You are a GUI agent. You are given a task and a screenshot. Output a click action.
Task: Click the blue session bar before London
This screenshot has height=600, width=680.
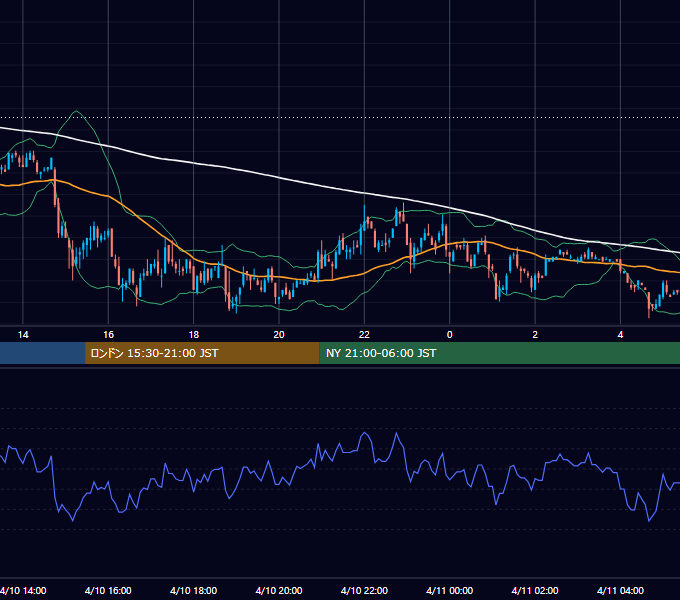tap(42, 353)
